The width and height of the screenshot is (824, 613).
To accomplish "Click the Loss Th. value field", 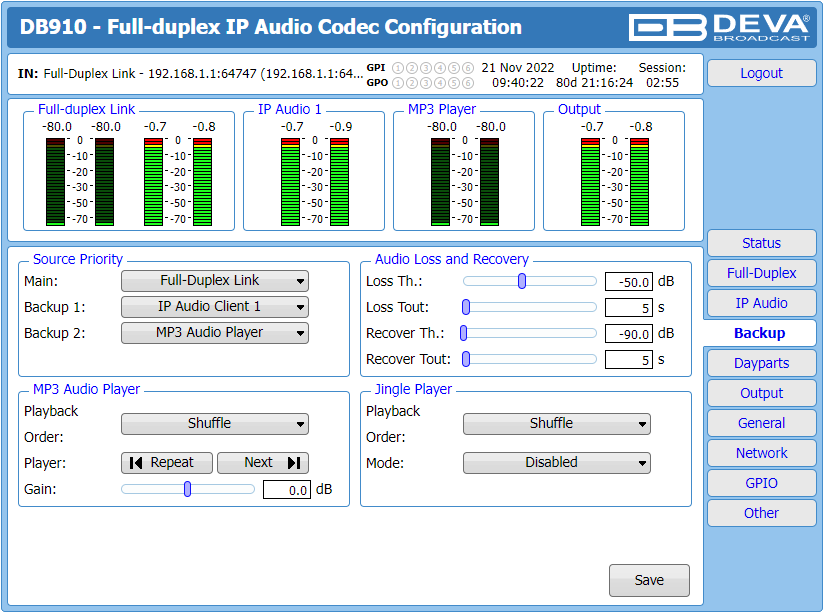I will pos(629,282).
